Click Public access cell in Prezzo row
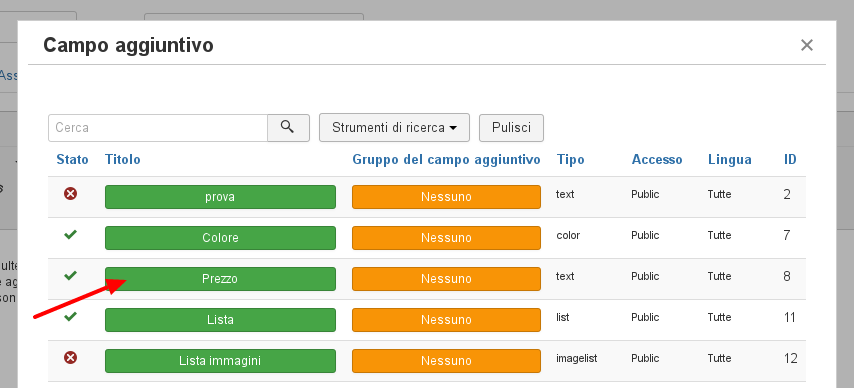The height and width of the screenshot is (388, 854). coord(645,276)
